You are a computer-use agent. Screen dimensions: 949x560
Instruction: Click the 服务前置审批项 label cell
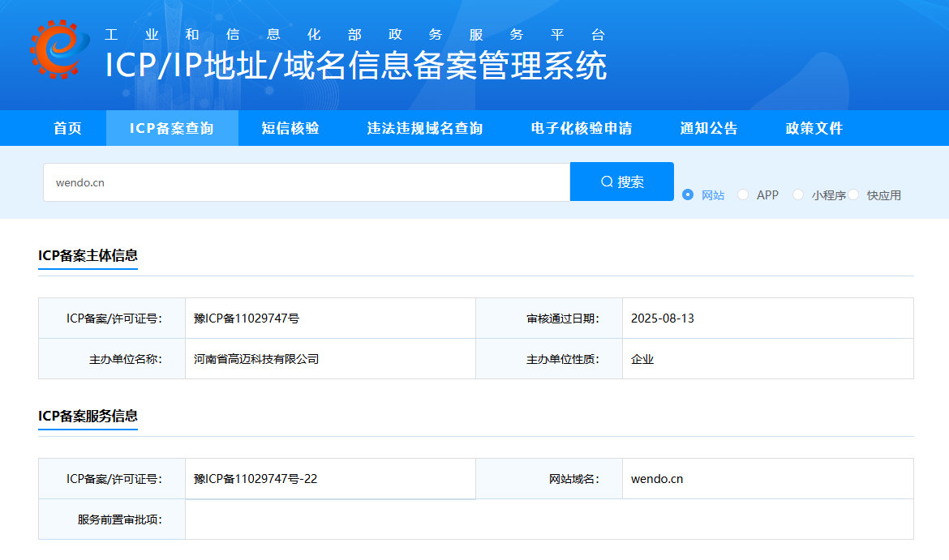pos(112,519)
